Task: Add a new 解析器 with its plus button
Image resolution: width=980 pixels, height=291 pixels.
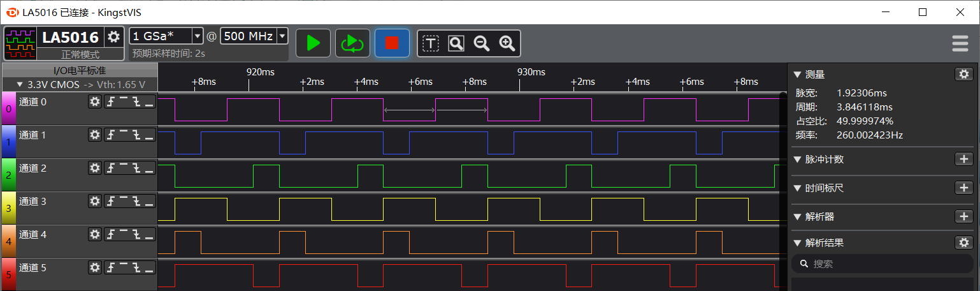Action: pos(964,216)
